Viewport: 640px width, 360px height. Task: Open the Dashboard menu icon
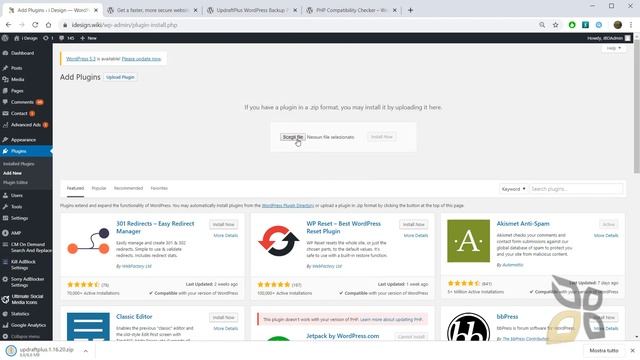point(5,53)
